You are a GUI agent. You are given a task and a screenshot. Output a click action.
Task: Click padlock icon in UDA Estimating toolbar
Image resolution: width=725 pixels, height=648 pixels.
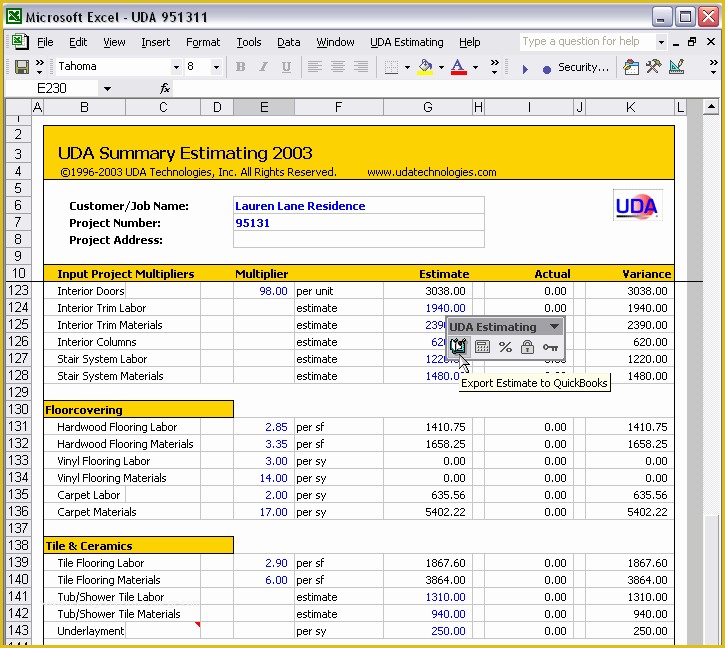(527, 346)
